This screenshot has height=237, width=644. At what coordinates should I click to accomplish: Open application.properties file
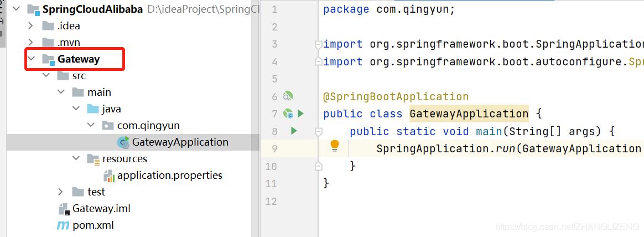(x=169, y=176)
